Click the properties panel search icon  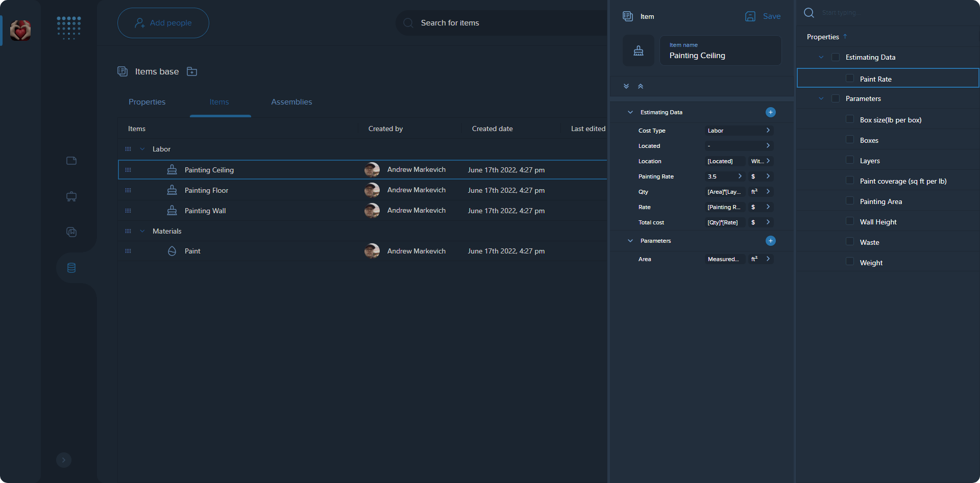[x=809, y=13]
